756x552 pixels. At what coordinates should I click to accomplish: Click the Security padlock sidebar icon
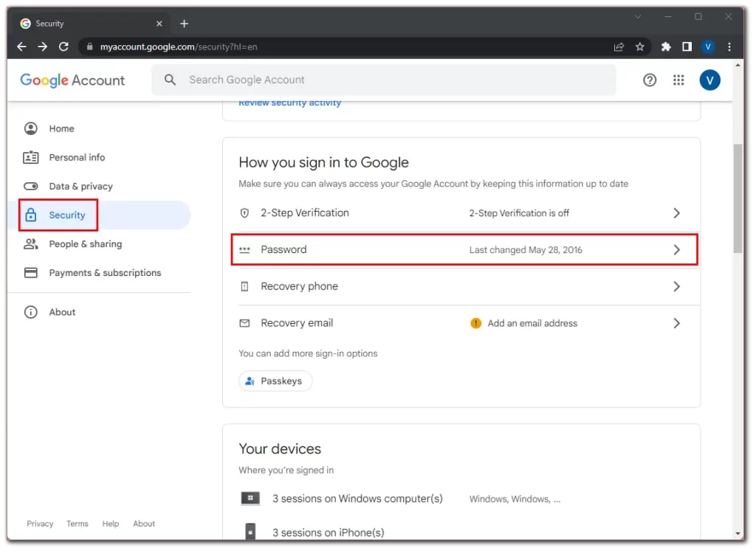click(x=31, y=215)
